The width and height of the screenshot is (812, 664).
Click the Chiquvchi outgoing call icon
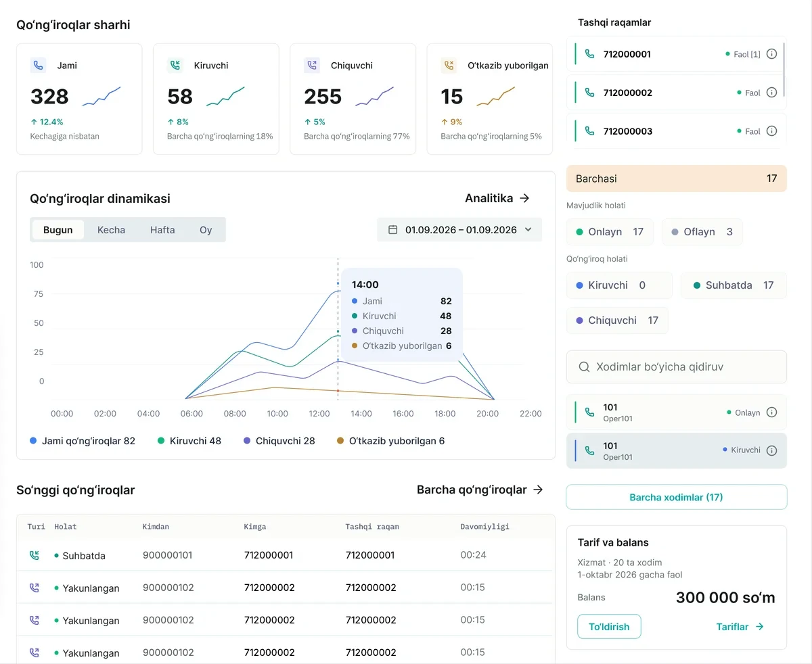click(312, 66)
